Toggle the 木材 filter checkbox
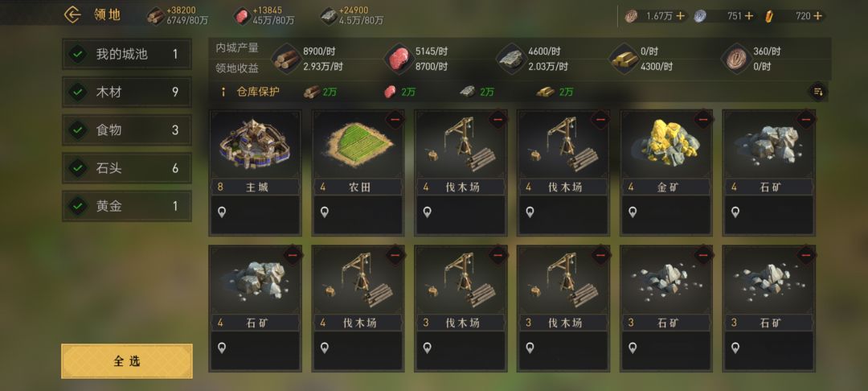This screenshot has height=391, width=868. 77,92
